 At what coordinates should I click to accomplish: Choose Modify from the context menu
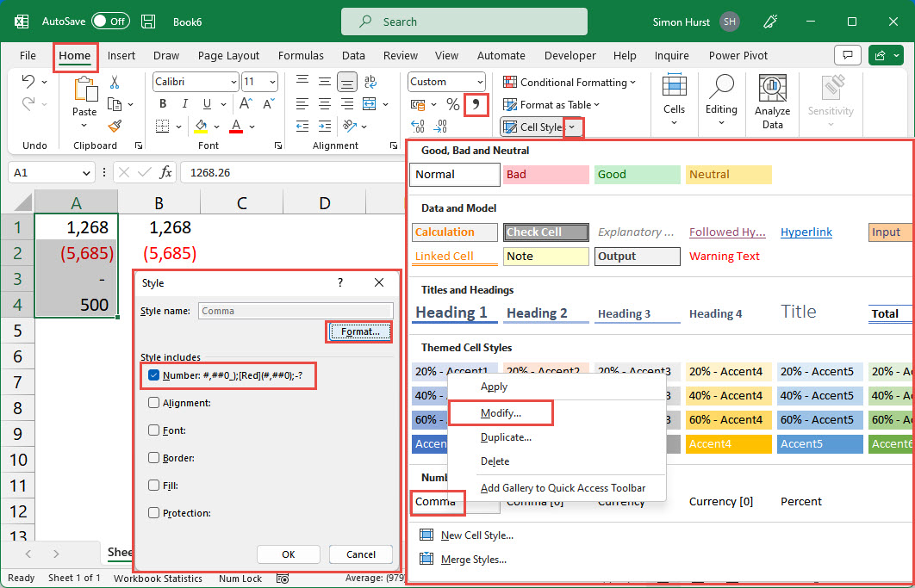(501, 413)
